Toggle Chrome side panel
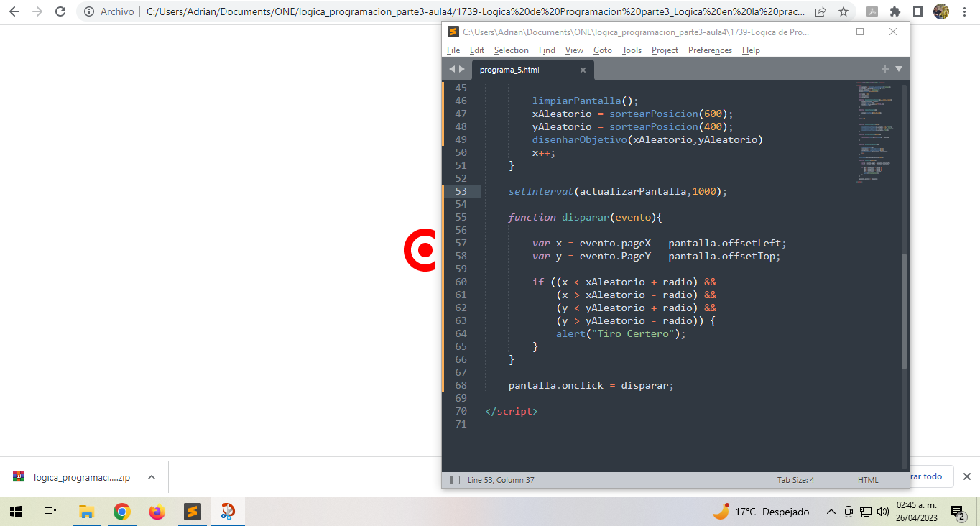Viewport: 980px width, 526px height. [x=917, y=11]
